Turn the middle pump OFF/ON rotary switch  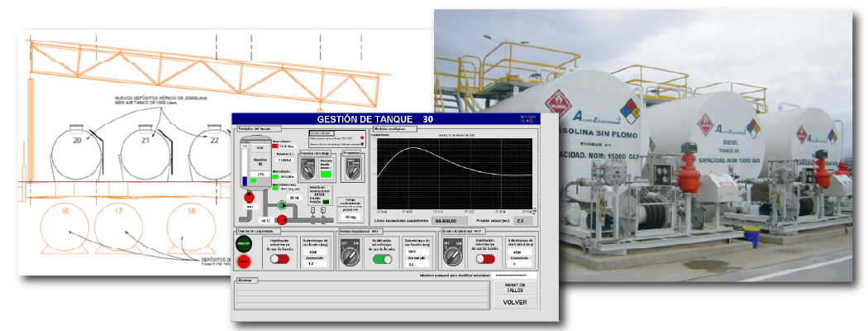click(x=349, y=258)
